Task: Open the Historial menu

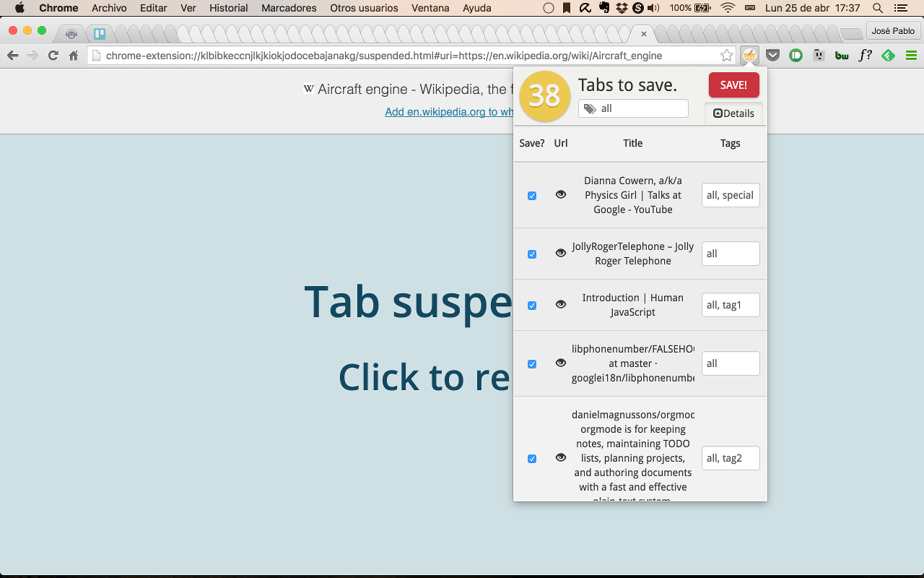Action: 229,8
